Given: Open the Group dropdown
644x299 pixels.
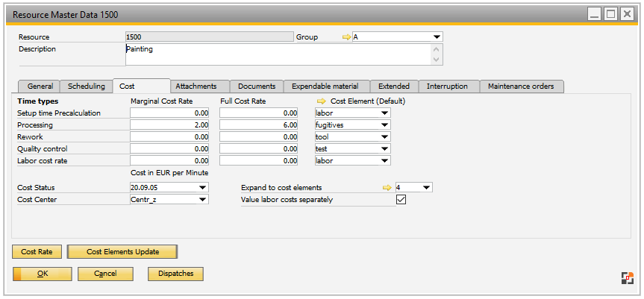Looking at the screenshot, I should [437, 37].
